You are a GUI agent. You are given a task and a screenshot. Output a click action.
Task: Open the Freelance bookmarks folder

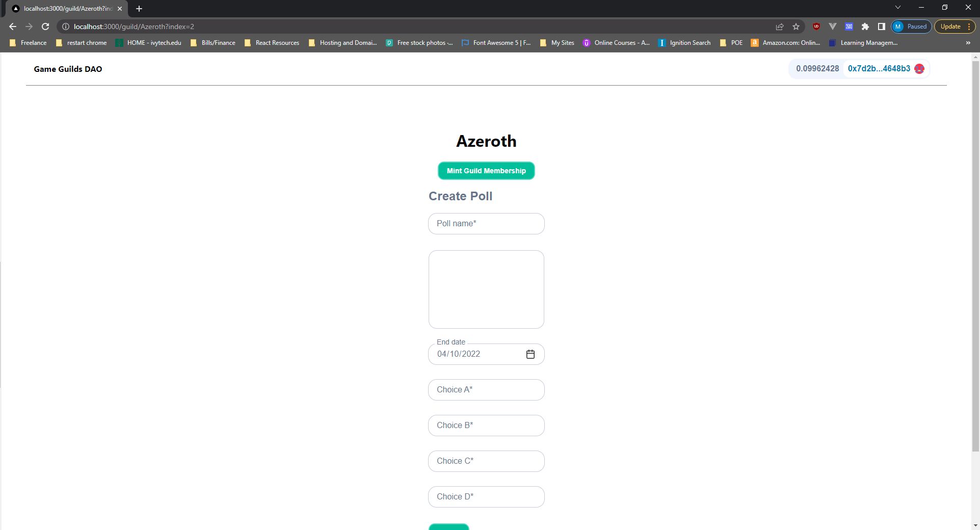(28, 43)
